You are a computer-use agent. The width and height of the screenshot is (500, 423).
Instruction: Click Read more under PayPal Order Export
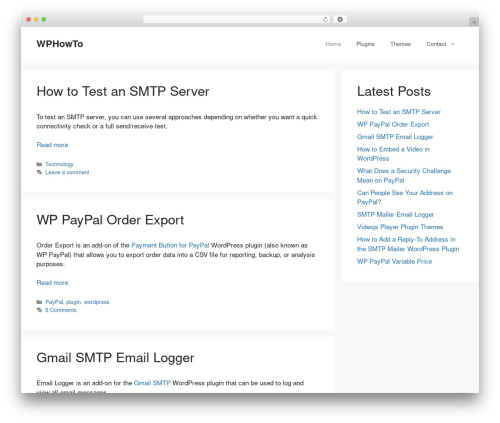52,283
